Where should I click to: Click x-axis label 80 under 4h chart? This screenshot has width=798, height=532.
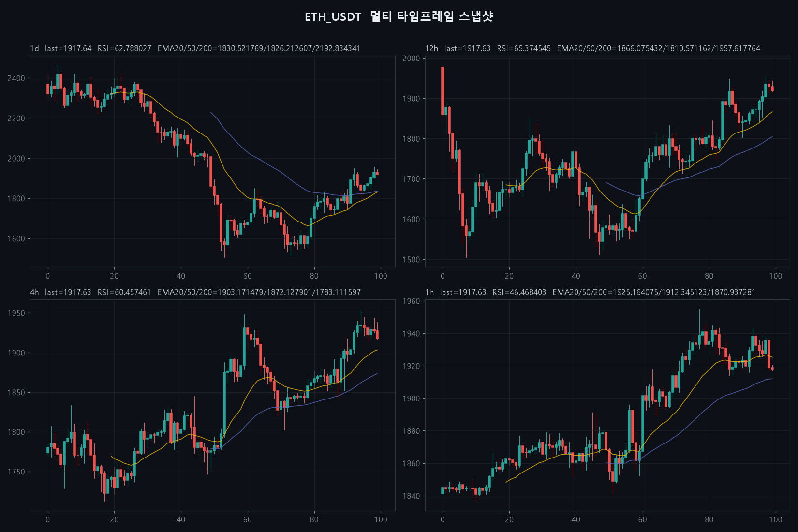[x=314, y=520]
